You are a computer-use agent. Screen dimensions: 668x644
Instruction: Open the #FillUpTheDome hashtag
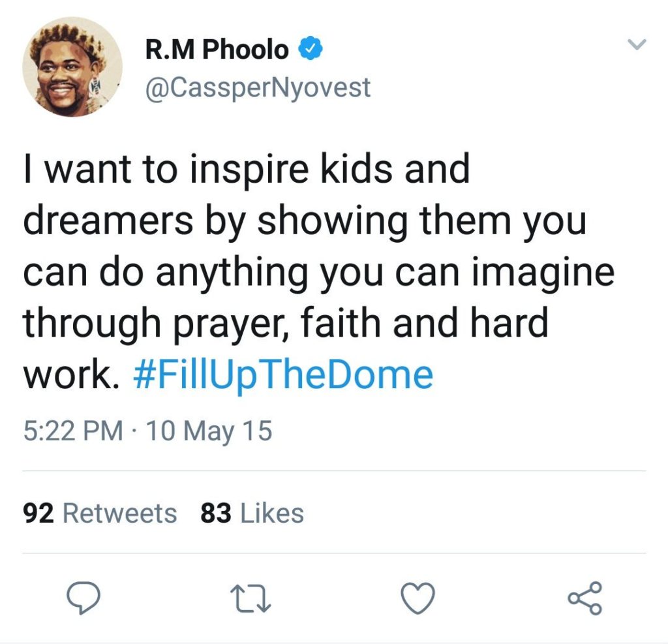tap(283, 375)
